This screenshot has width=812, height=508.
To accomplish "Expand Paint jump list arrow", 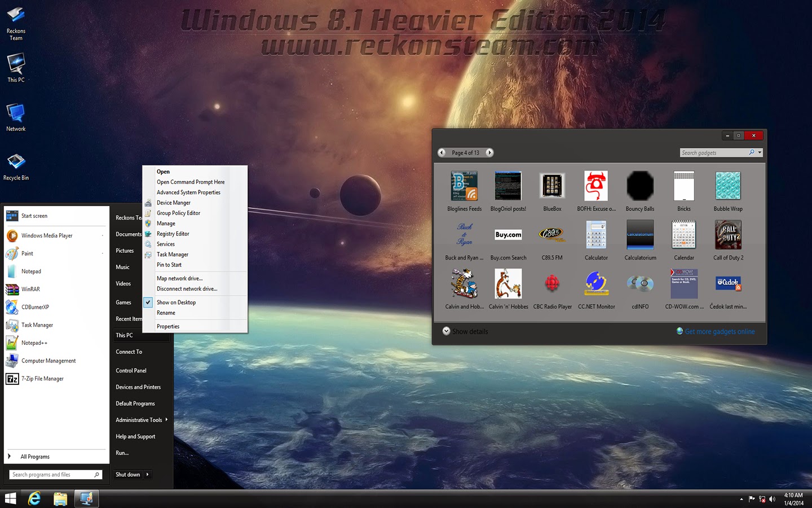I will [x=103, y=253].
